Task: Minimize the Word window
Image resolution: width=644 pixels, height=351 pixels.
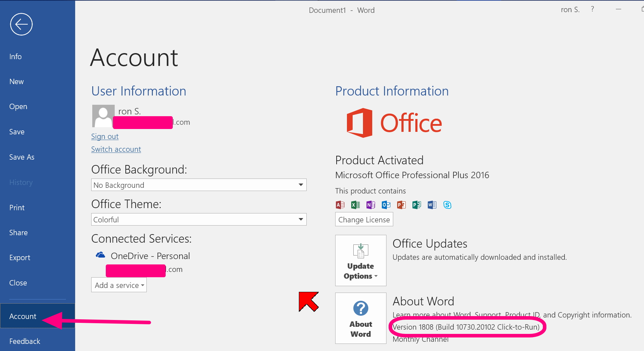Action: (x=619, y=9)
